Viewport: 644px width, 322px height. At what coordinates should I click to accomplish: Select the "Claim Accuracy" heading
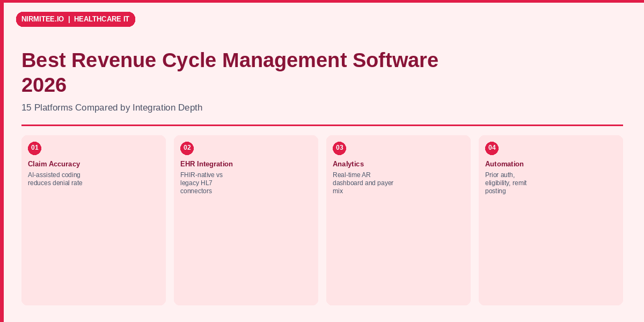pos(54,164)
